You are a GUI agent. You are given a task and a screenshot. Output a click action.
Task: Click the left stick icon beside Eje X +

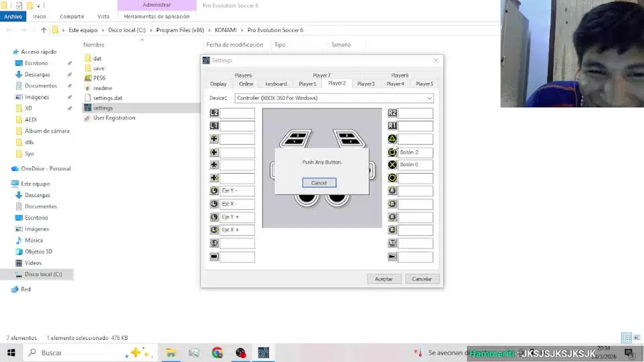[214, 230]
